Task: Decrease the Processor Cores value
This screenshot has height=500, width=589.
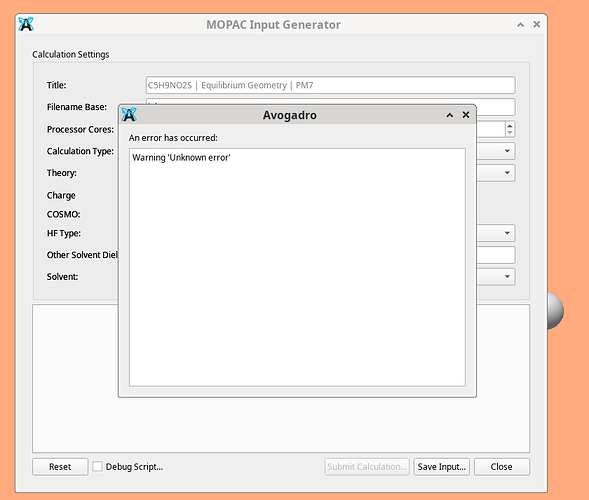Action: [x=510, y=133]
